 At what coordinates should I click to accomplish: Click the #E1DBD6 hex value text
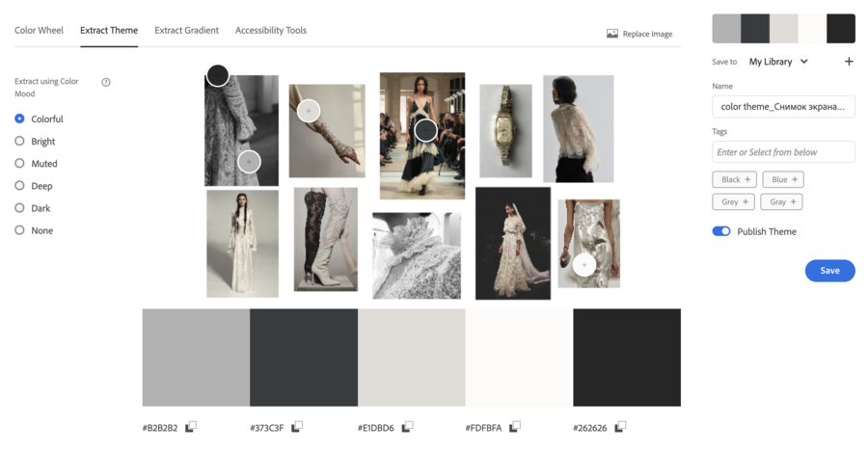coord(376,428)
